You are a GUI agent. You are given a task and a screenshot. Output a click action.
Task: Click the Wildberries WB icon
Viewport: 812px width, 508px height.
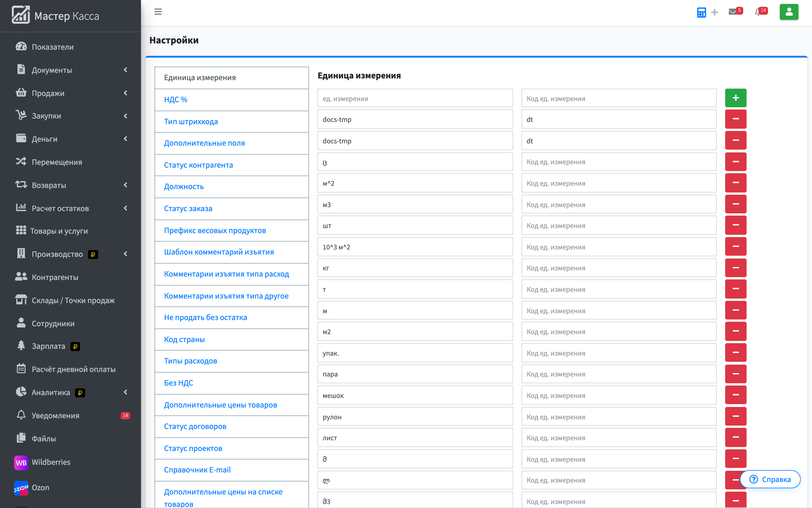coord(21,462)
